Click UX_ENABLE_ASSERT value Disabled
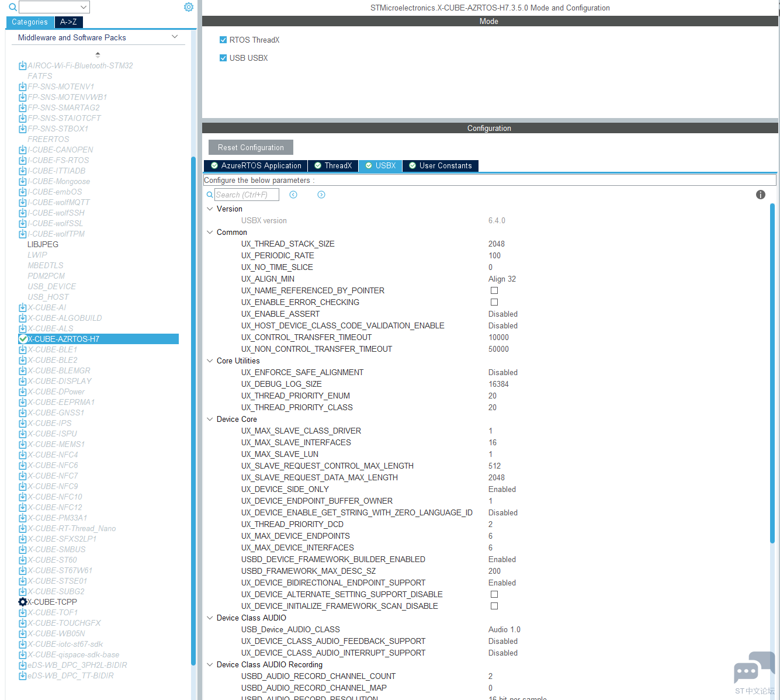Image resolution: width=780 pixels, height=700 pixels. (503, 314)
